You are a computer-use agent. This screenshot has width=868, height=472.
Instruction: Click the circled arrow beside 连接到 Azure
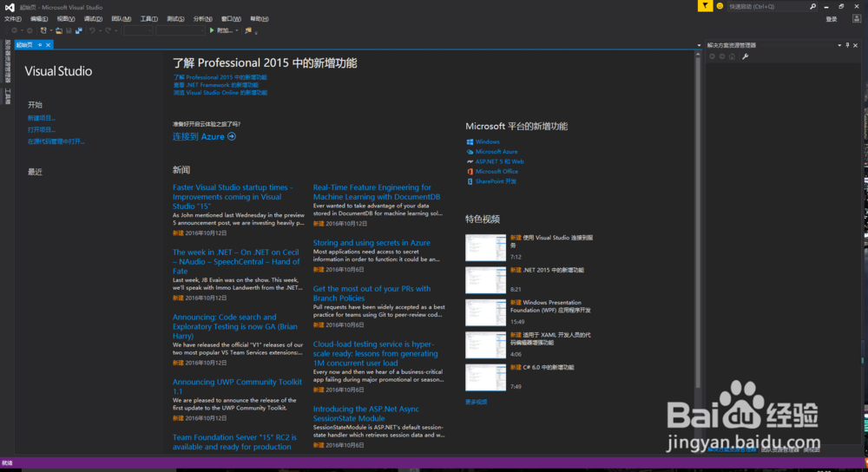point(232,136)
